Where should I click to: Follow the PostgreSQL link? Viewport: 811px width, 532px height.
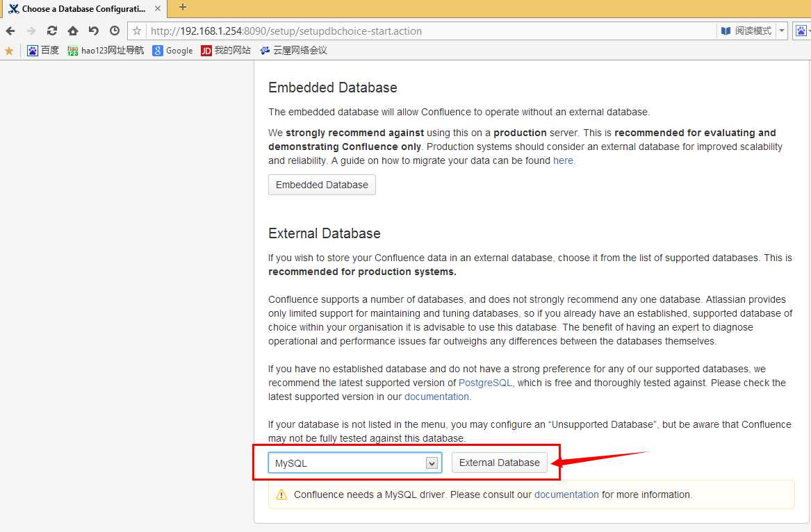point(485,383)
